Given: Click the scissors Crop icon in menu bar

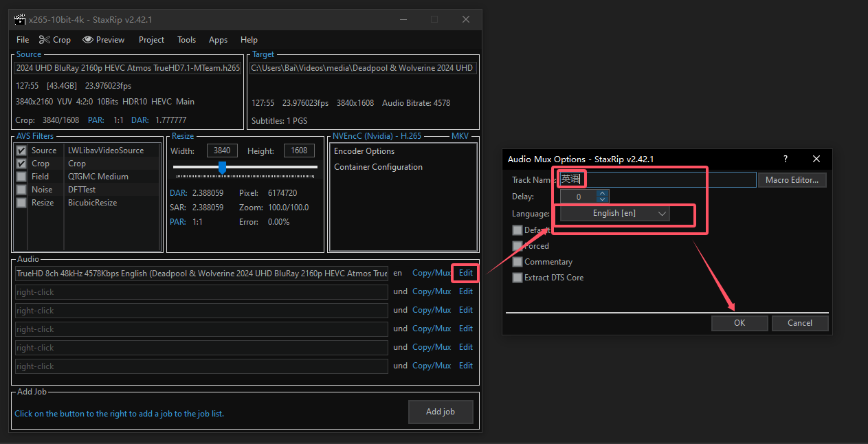Looking at the screenshot, I should [44, 40].
